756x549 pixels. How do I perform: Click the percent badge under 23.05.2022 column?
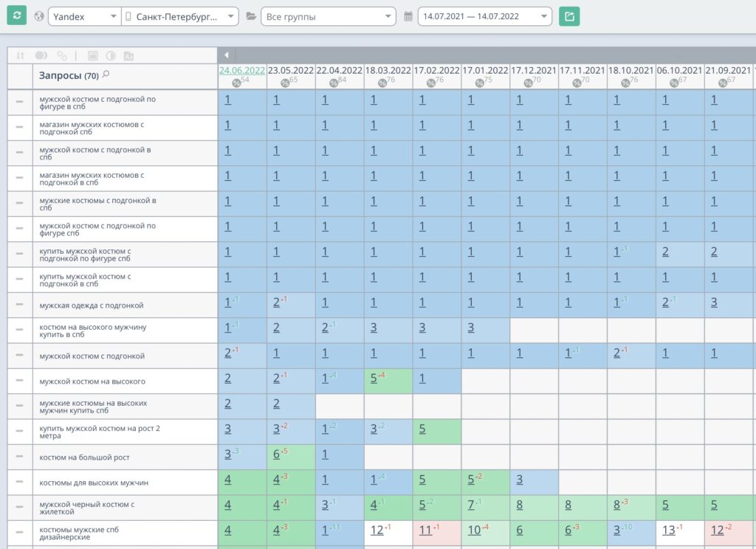(x=285, y=83)
